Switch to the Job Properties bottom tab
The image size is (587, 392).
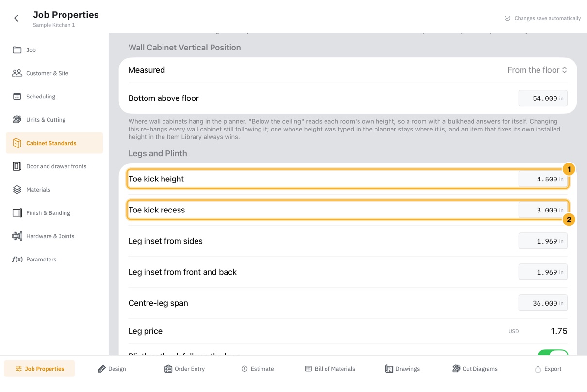click(x=39, y=369)
